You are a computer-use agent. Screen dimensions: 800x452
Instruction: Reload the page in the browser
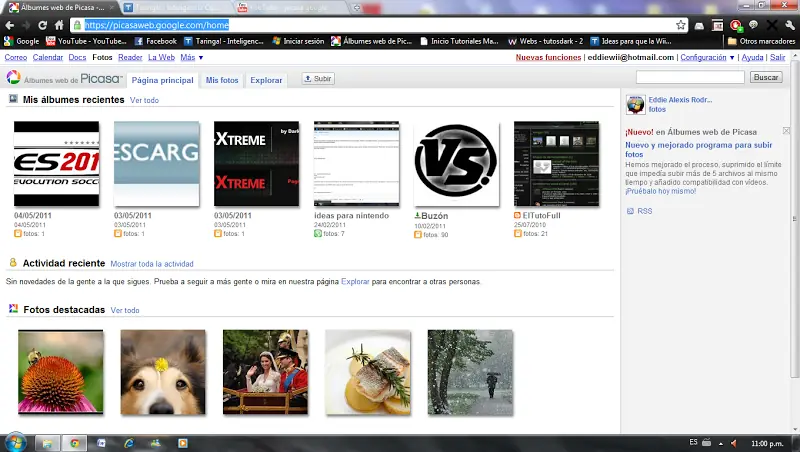(42, 25)
